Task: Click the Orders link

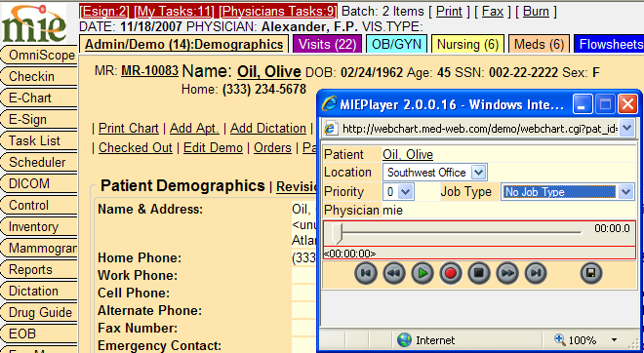Action: pyautogui.click(x=272, y=148)
